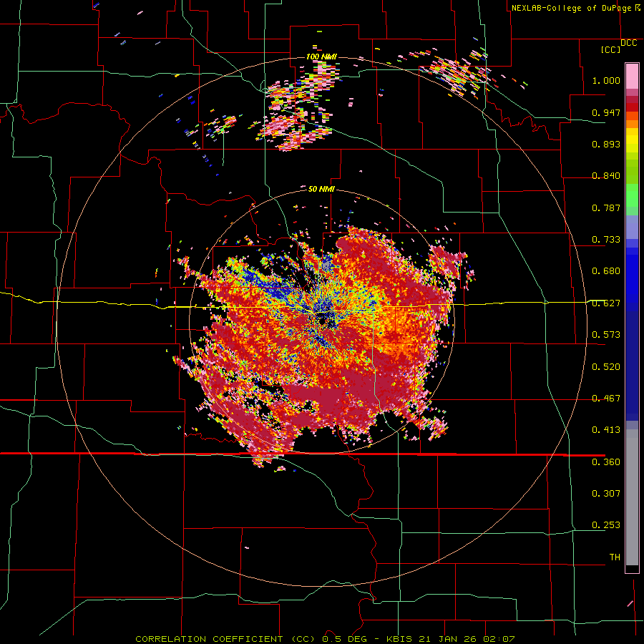The width and height of the screenshot is (644, 644).
Task: Click the DCC product label
Action: click(628, 43)
